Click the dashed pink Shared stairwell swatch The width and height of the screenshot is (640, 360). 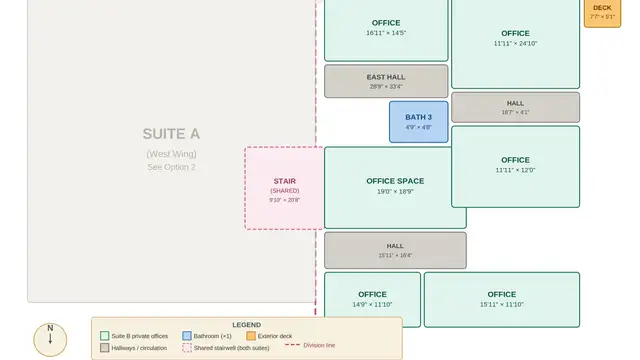click(x=187, y=348)
